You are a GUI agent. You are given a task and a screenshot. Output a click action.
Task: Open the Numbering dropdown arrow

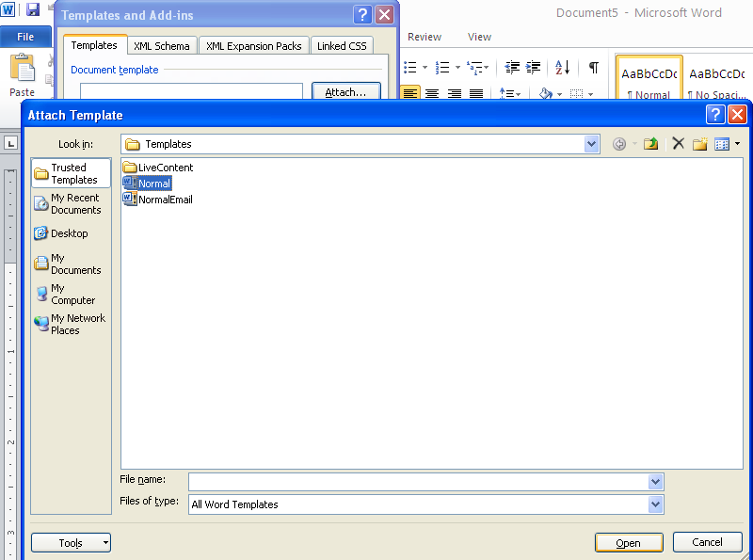tap(457, 67)
